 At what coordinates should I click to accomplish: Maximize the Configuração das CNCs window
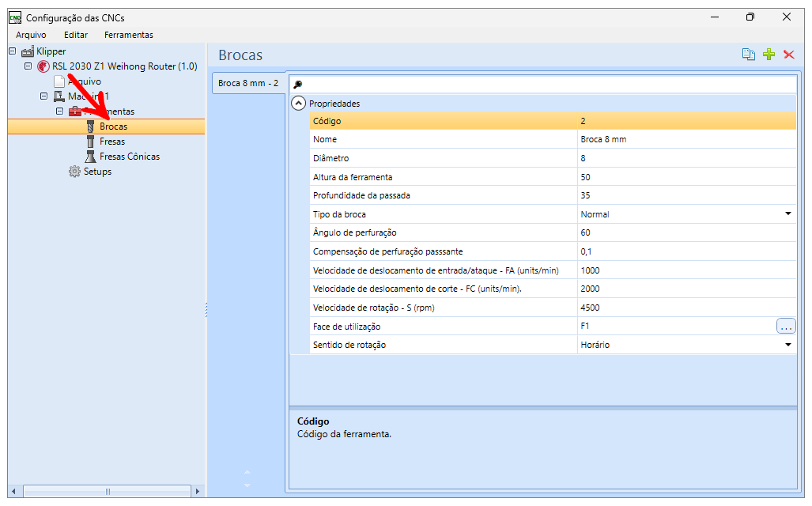point(750,17)
